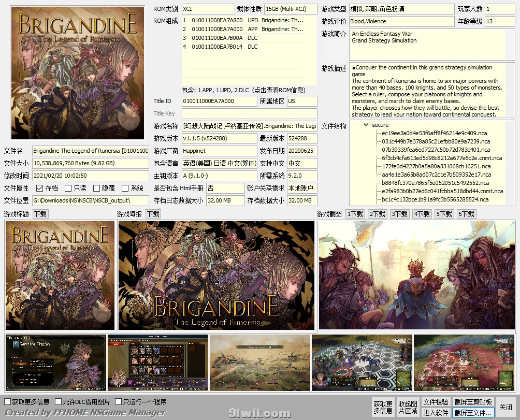This screenshot has height=420, width=520.
Task: Click the 文件大小 field showing 9.82 GB
Action: (90, 164)
